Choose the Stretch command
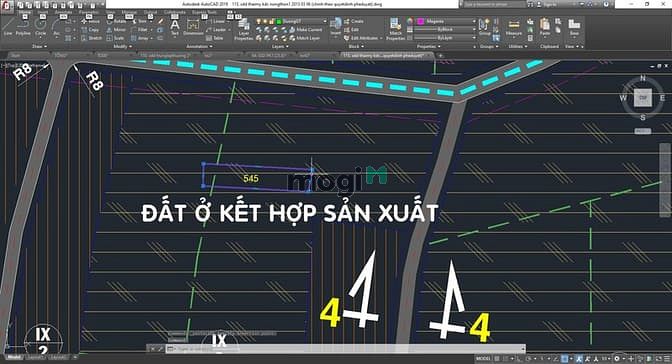672x364 pixels. tap(91, 38)
